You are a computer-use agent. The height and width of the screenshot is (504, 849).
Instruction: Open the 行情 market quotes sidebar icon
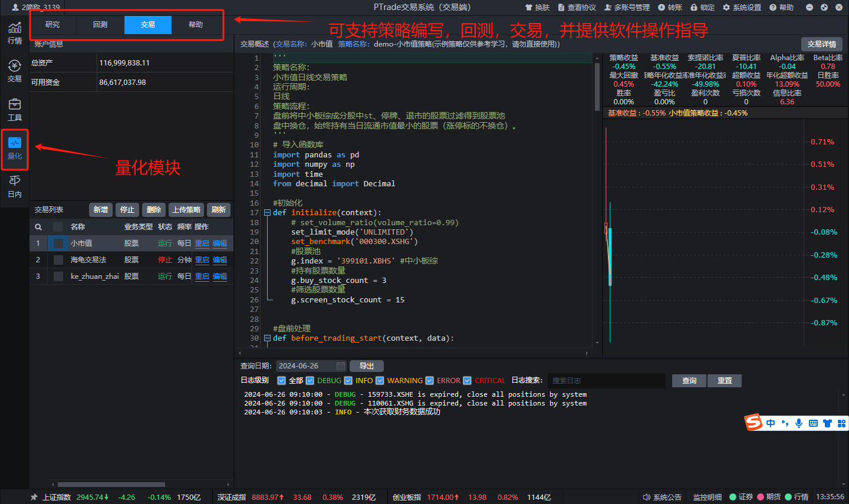point(15,33)
